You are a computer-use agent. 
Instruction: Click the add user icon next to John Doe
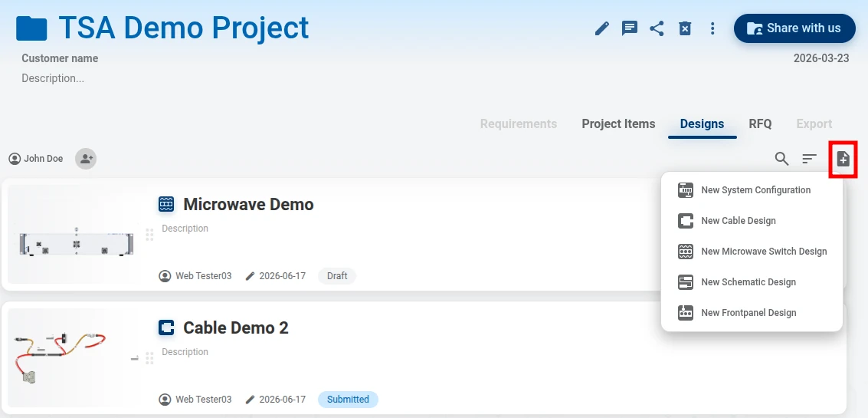86,159
